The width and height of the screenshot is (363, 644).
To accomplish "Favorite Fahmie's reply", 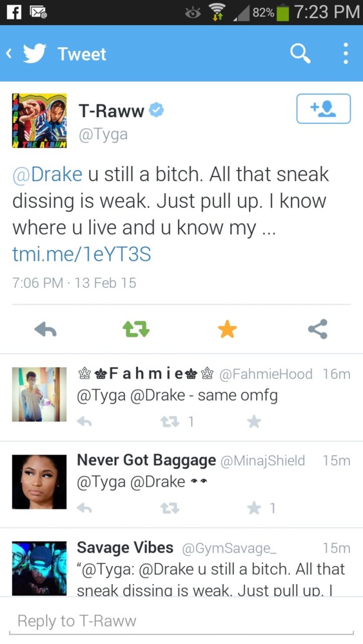I will pyautogui.click(x=254, y=421).
